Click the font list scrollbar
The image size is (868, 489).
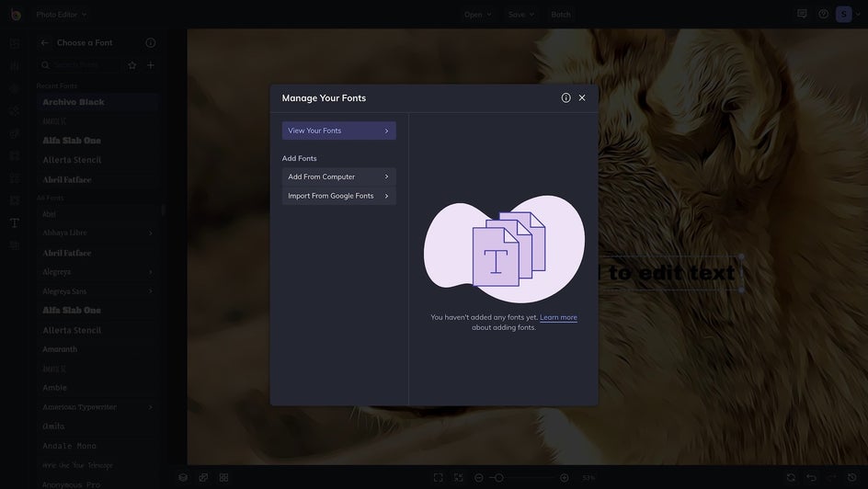click(163, 210)
